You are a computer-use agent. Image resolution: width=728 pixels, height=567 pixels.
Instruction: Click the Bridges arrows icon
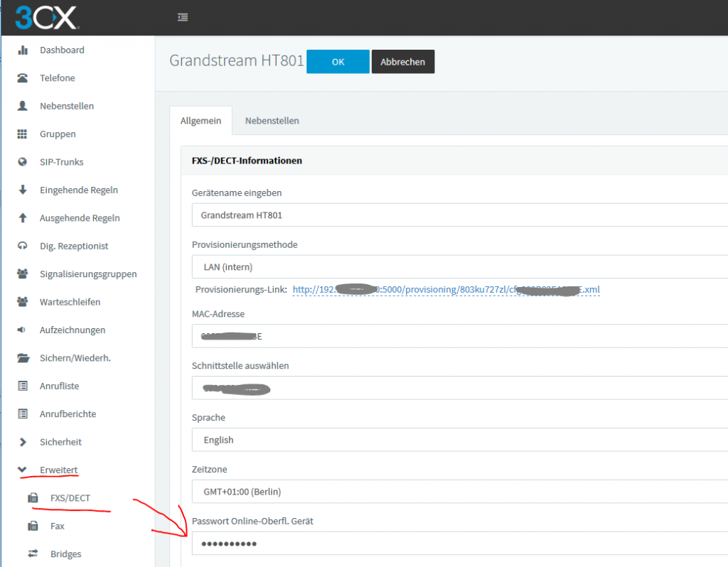pyautogui.click(x=33, y=553)
